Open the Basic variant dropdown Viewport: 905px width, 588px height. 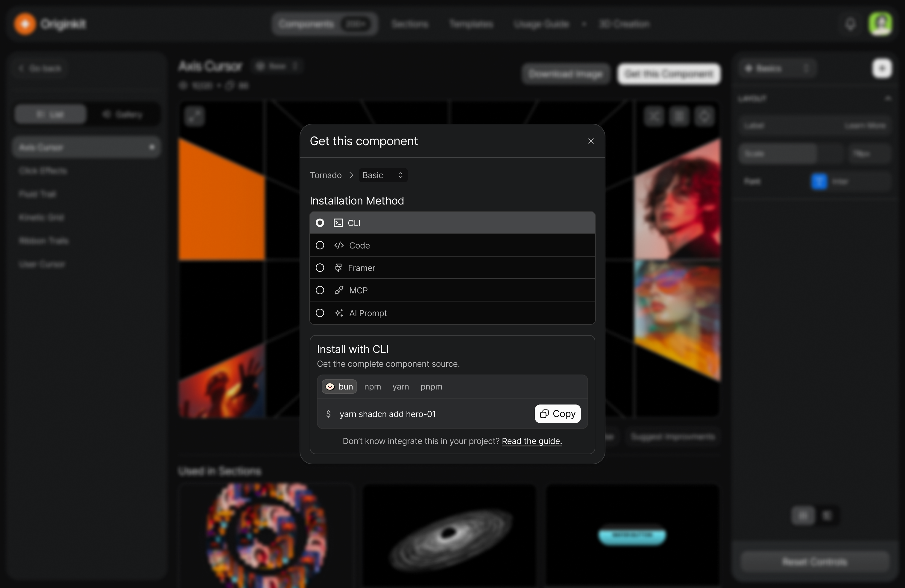(x=383, y=175)
